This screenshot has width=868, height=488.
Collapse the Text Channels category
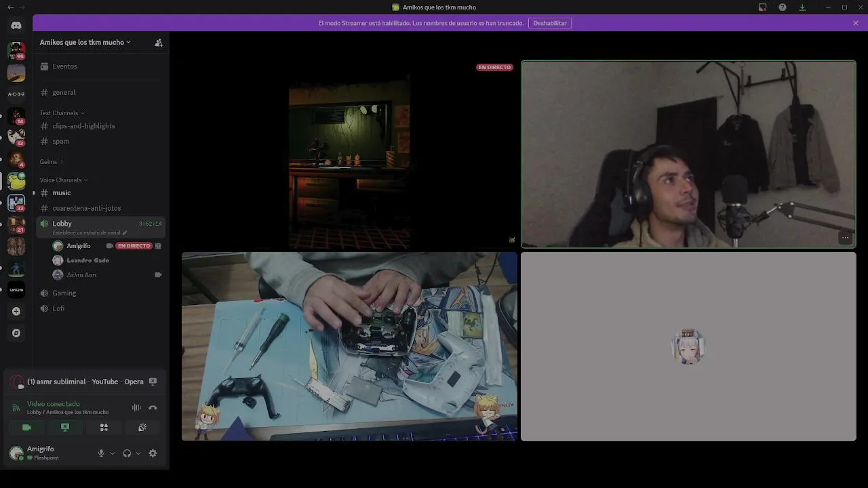(x=62, y=113)
